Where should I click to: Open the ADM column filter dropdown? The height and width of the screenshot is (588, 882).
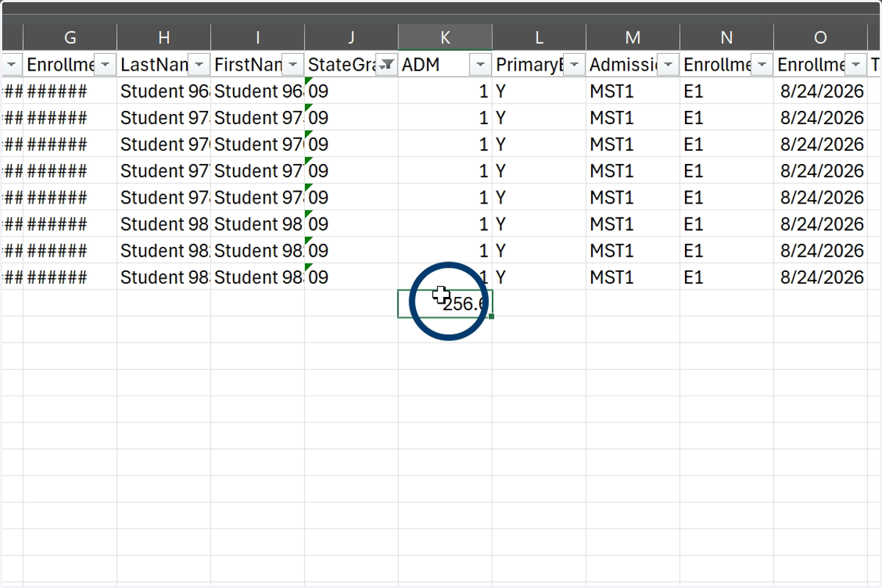(x=481, y=65)
